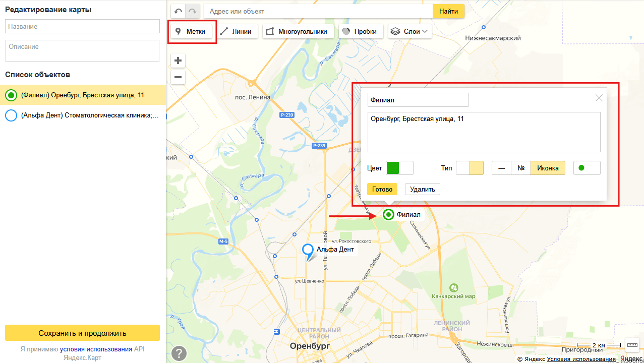Open the help question mark icon

point(179,353)
